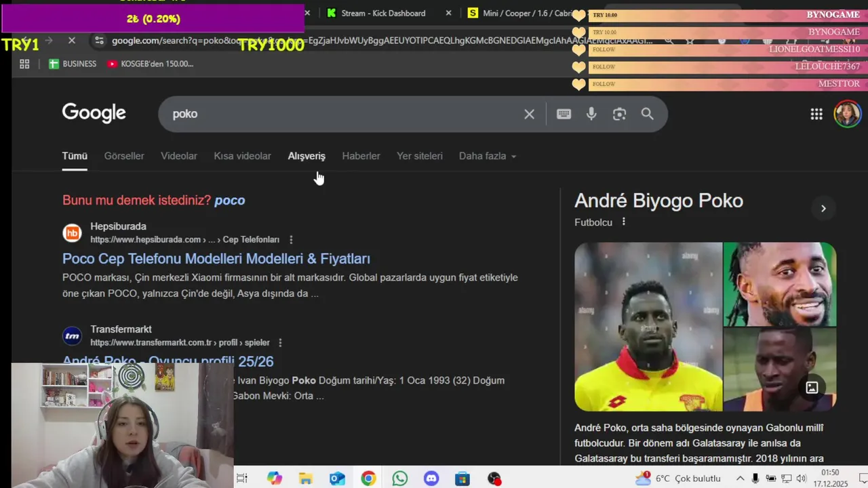Click the suggested spelling link poco
This screenshot has height=488, width=868.
click(x=230, y=200)
